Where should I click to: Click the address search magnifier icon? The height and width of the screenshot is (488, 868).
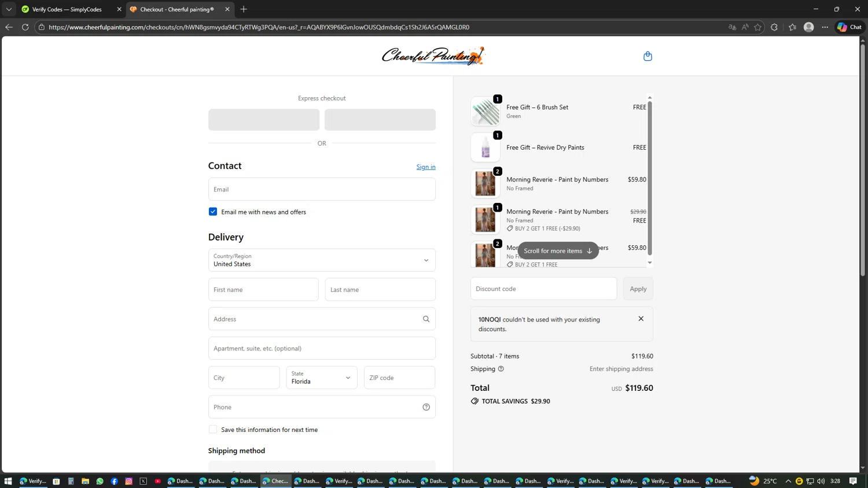coord(426,319)
